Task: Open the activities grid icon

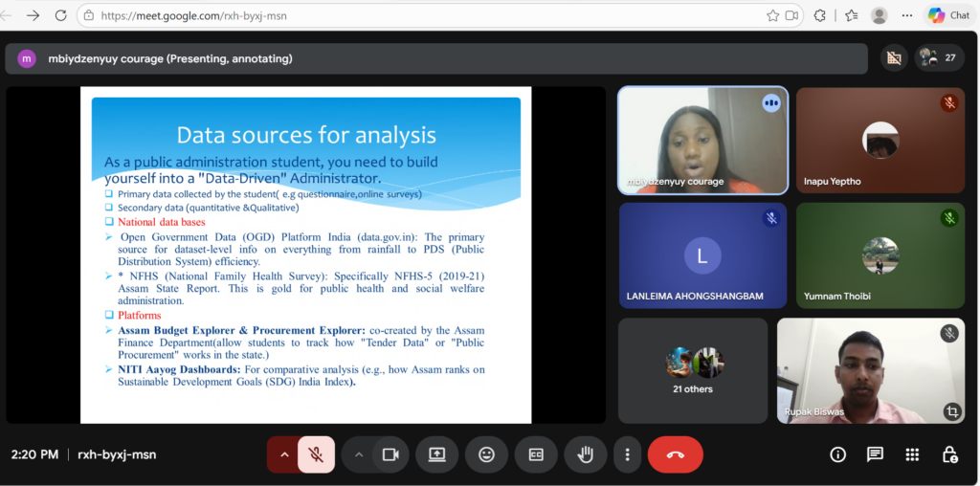Action: coord(912,454)
